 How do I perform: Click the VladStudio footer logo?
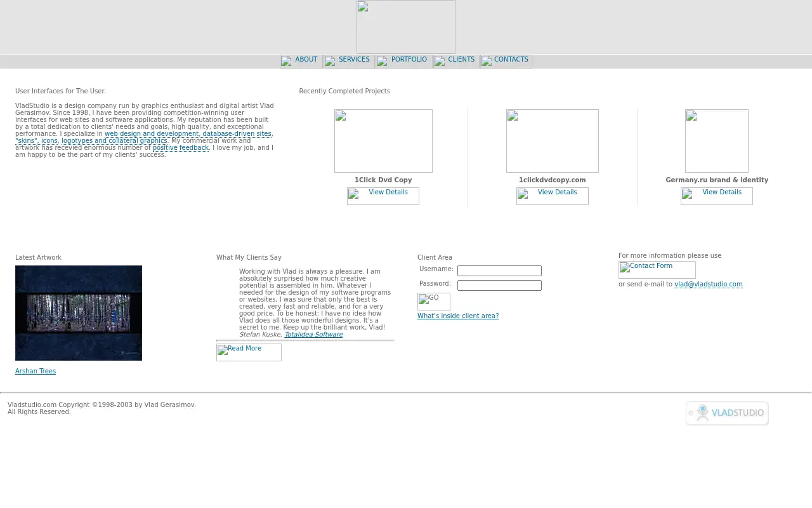tap(727, 413)
